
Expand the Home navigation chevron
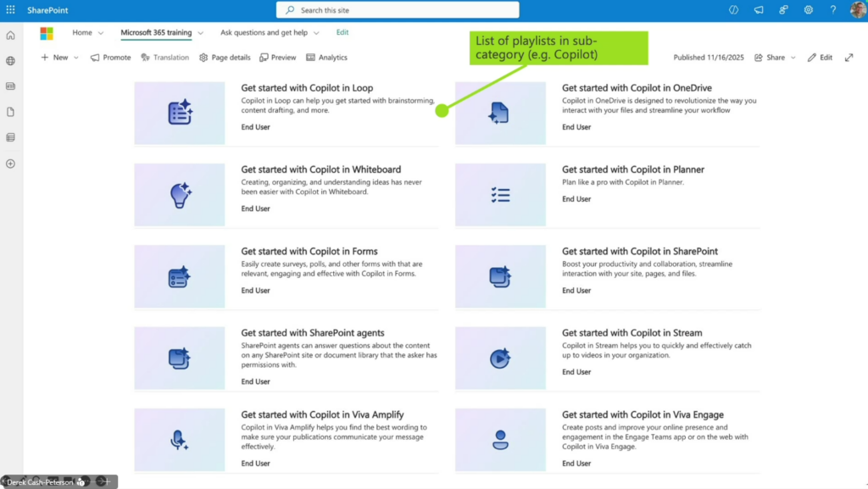point(101,33)
